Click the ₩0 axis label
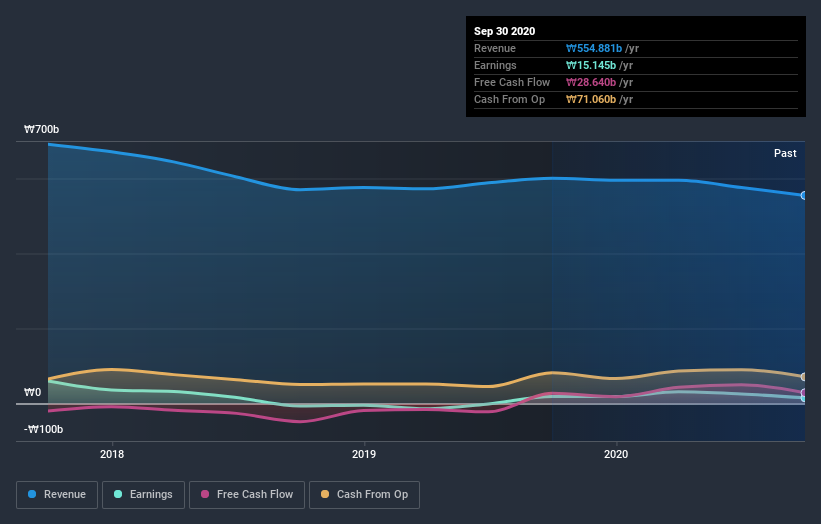Viewport: 821px width, 524px height. 32,392
